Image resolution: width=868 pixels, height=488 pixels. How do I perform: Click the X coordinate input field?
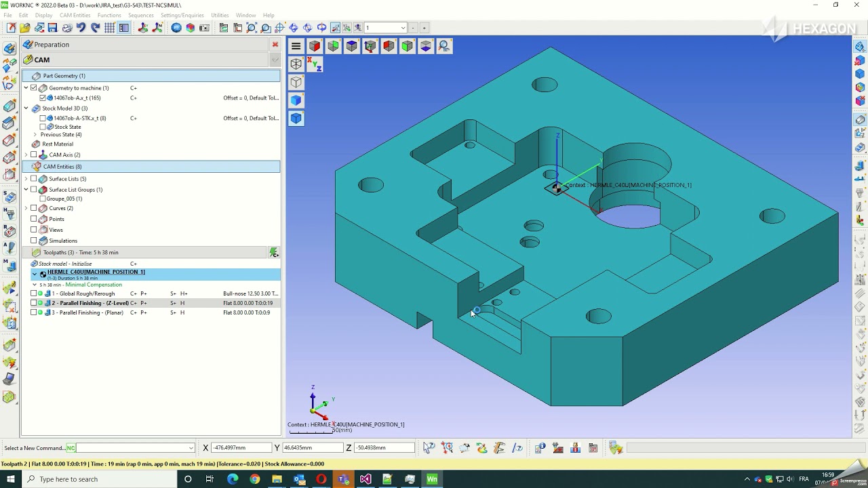click(241, 448)
